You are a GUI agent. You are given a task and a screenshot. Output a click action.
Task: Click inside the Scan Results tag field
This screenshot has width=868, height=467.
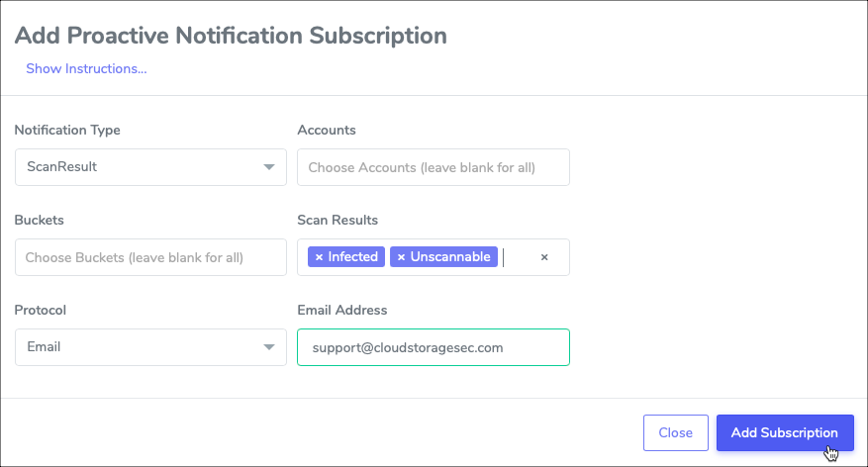(519, 257)
